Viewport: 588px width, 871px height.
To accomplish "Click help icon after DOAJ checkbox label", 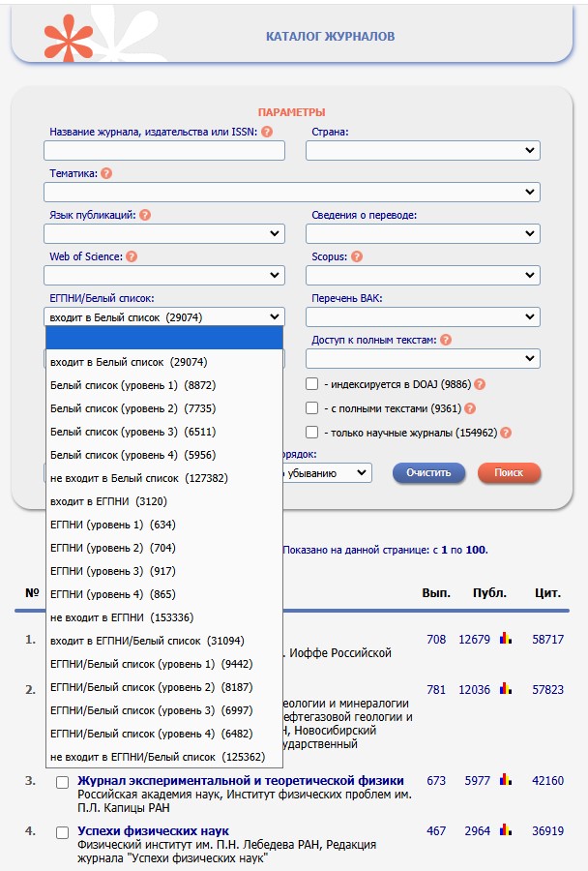I will 480,384.
